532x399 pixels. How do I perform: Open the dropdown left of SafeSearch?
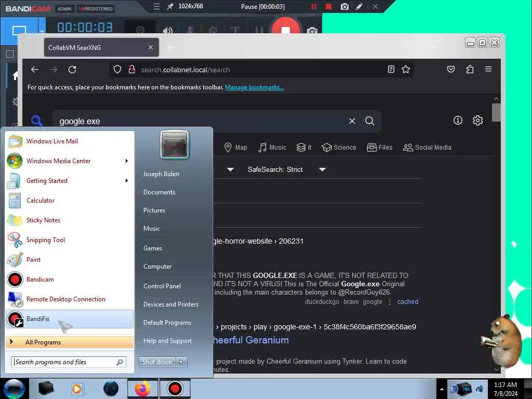(230, 169)
